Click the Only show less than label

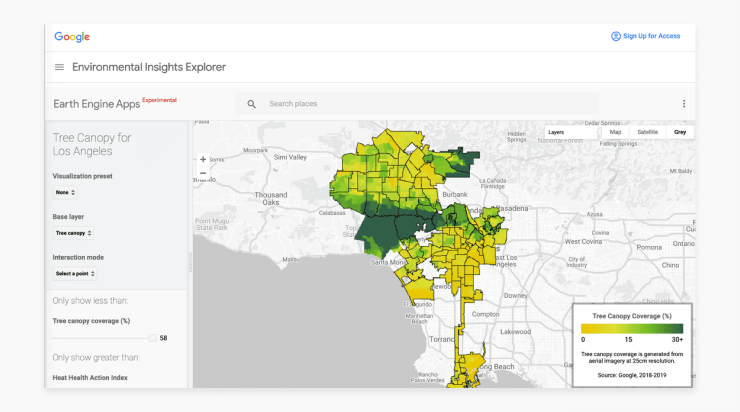(90, 301)
